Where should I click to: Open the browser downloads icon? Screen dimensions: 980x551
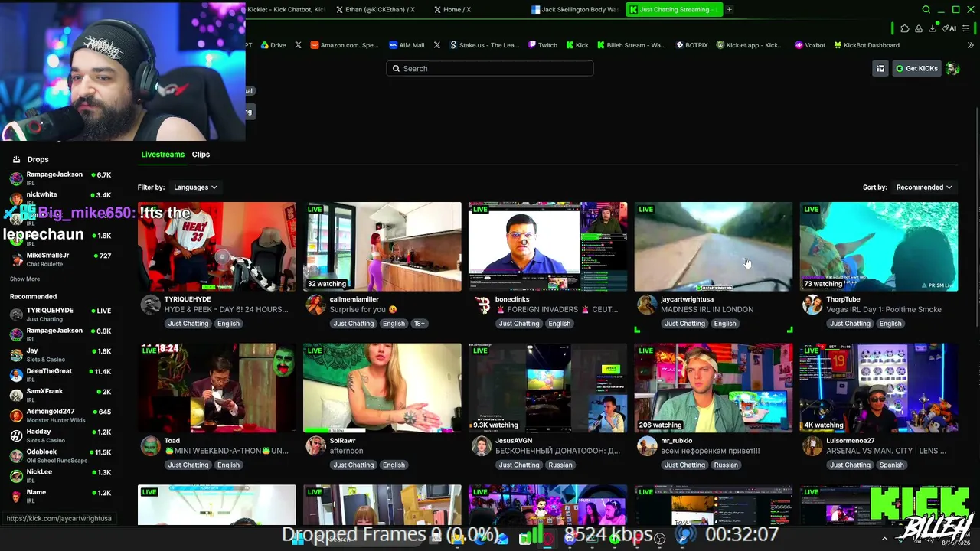[x=933, y=28]
